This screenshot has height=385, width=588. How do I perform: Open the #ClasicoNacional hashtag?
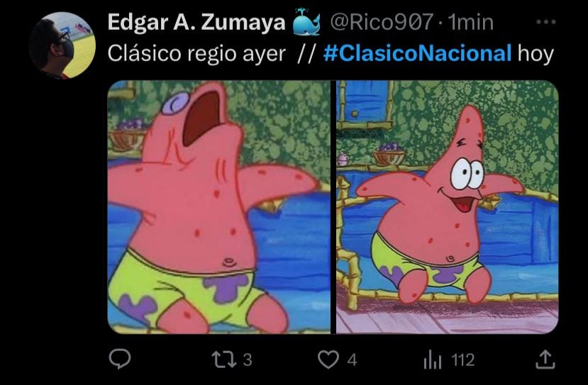click(417, 53)
